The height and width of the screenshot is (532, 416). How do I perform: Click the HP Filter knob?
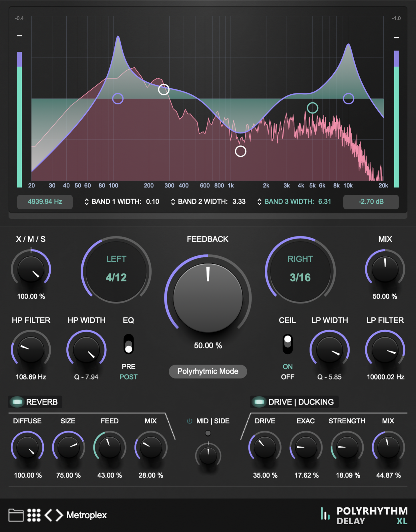point(31,350)
